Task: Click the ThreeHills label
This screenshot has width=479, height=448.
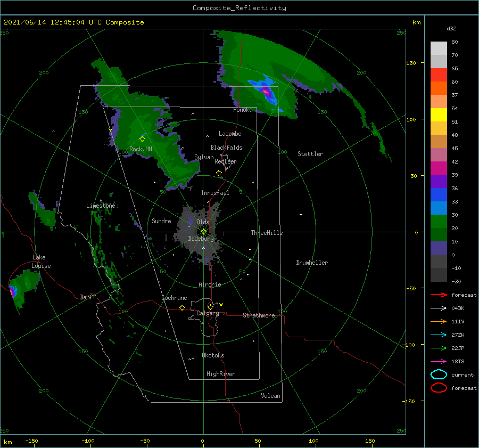Action: tap(267, 233)
